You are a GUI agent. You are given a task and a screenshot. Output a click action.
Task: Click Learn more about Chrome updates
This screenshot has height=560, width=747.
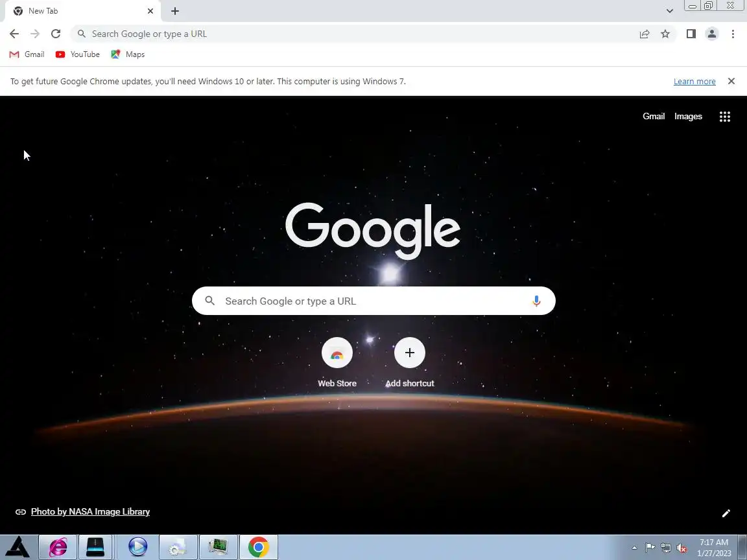[x=694, y=82]
